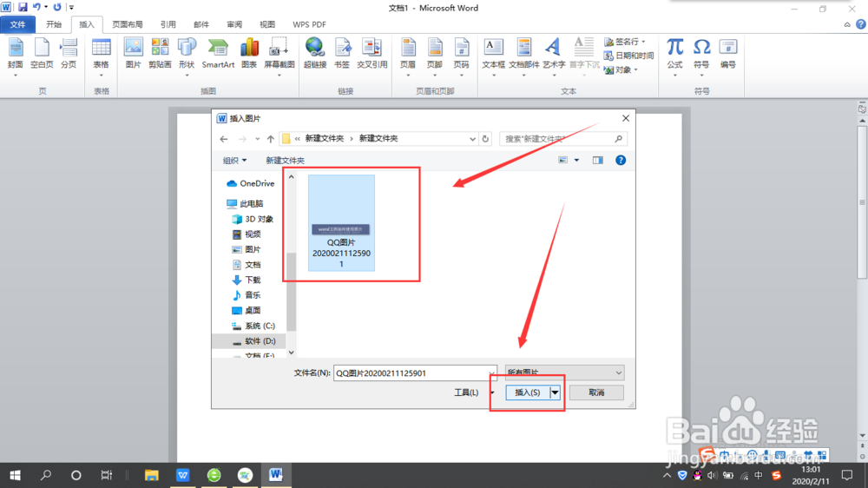
Task: Select System (C:) drive
Action: pyautogui.click(x=253, y=326)
